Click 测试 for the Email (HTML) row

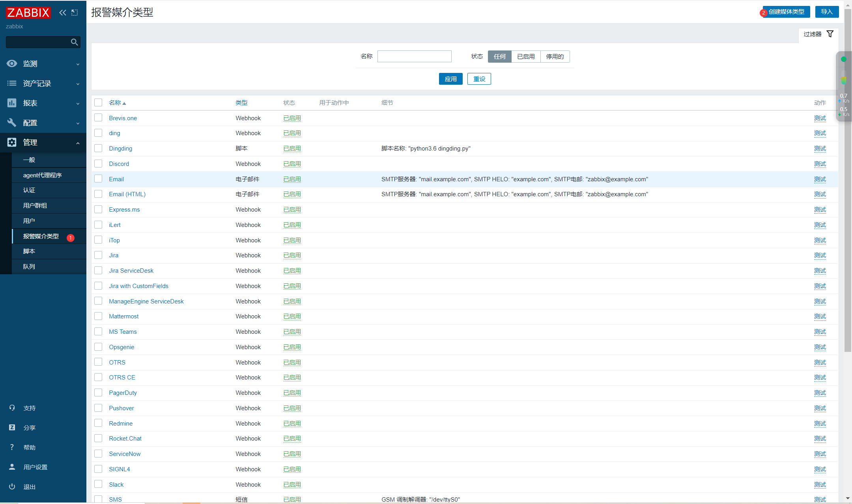[820, 194]
